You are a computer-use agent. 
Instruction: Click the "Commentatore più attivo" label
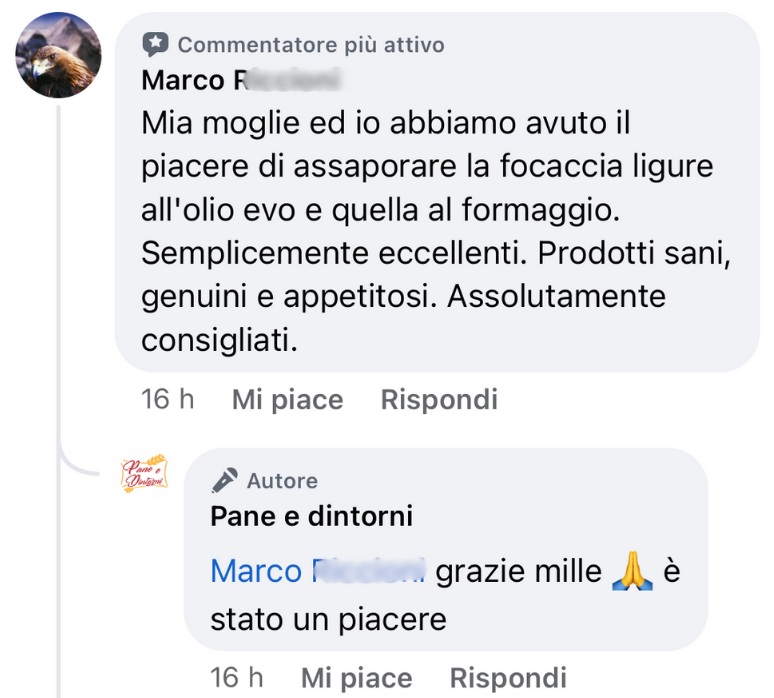pos(311,45)
